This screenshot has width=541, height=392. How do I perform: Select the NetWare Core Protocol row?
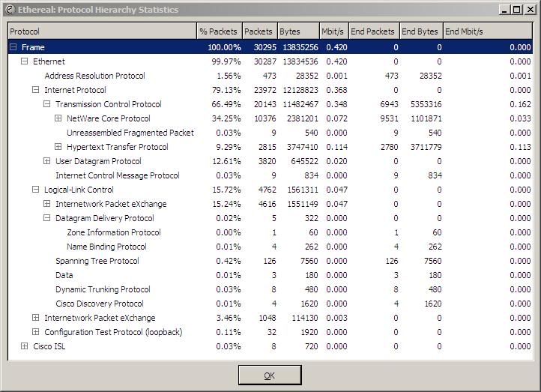click(270, 118)
